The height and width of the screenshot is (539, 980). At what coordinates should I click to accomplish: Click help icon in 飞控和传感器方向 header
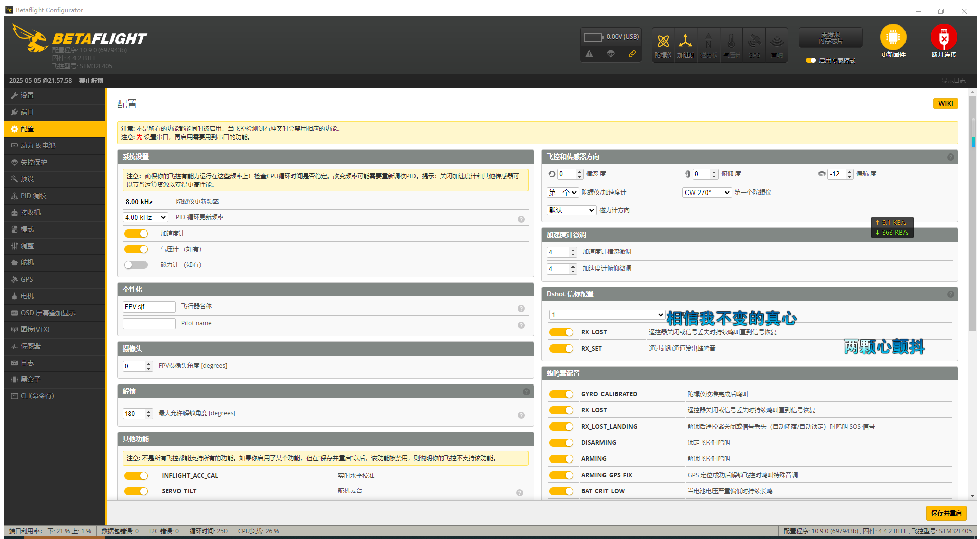pos(951,157)
